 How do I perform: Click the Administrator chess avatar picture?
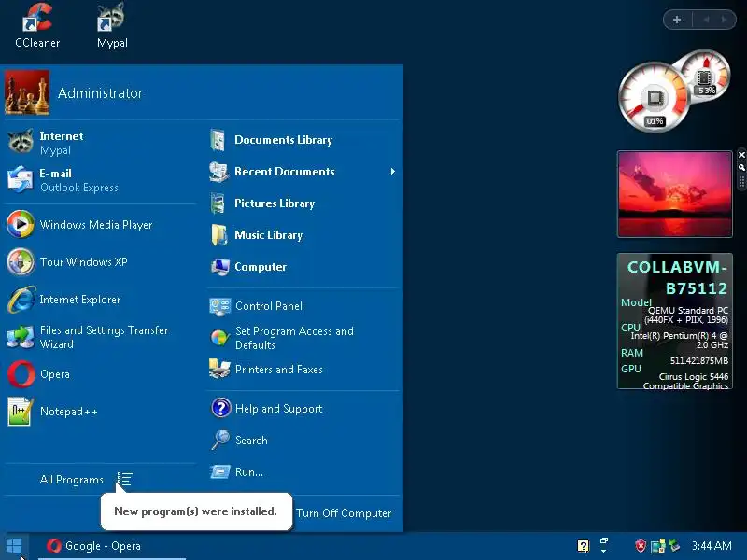click(27, 92)
